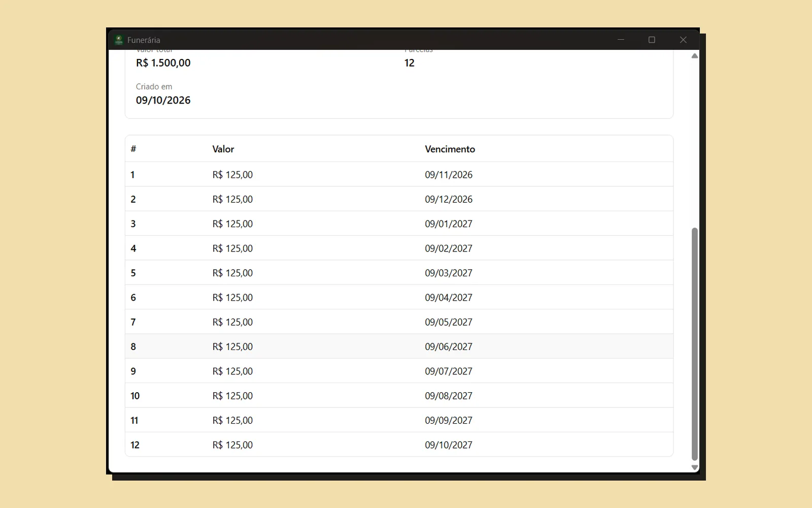Select installment number 11 in the table
This screenshot has width=812, height=508.
(134, 420)
